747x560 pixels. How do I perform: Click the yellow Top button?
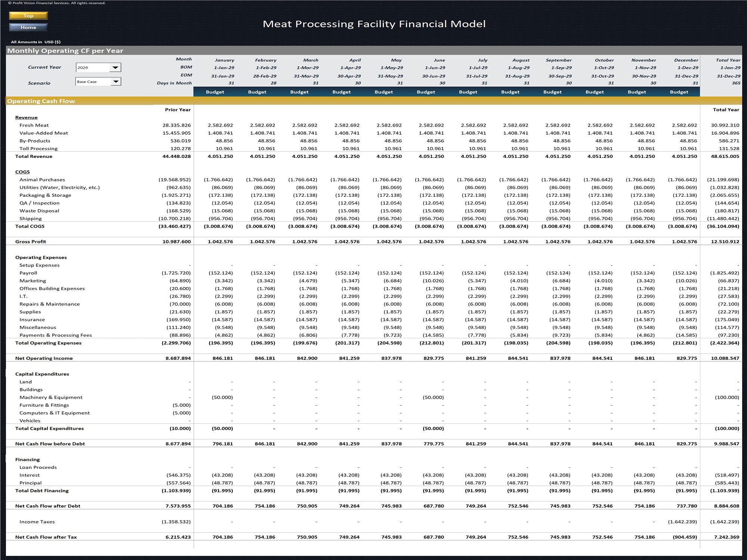click(x=28, y=16)
